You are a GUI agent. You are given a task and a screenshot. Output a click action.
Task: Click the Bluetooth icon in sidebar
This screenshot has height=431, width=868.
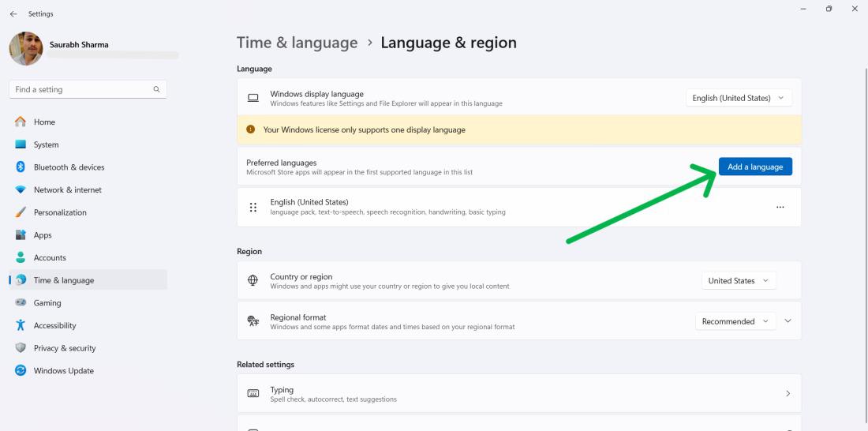(x=21, y=167)
